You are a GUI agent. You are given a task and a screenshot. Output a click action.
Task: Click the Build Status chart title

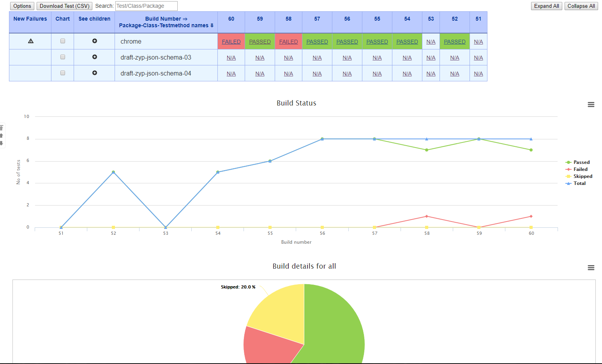point(297,103)
